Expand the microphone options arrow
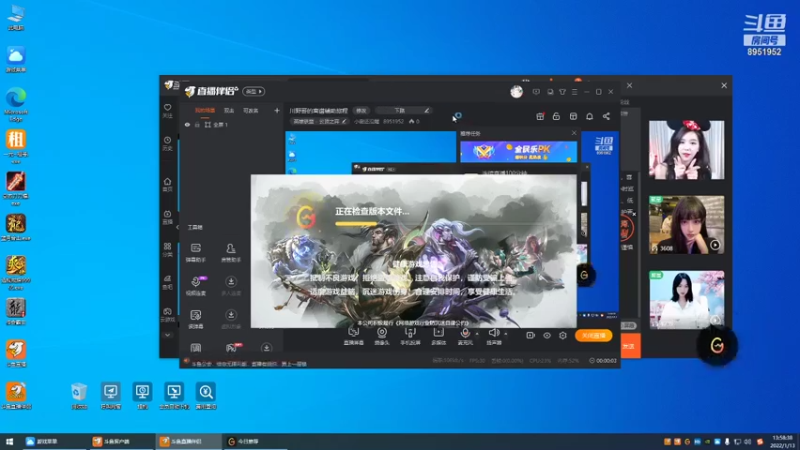This screenshot has width=800, height=450. [x=477, y=334]
